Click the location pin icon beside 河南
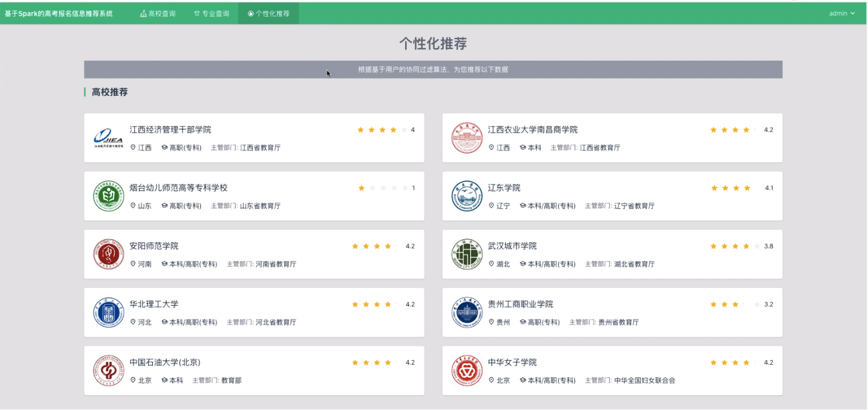Screen dimensions: 868x410 (x=133, y=264)
